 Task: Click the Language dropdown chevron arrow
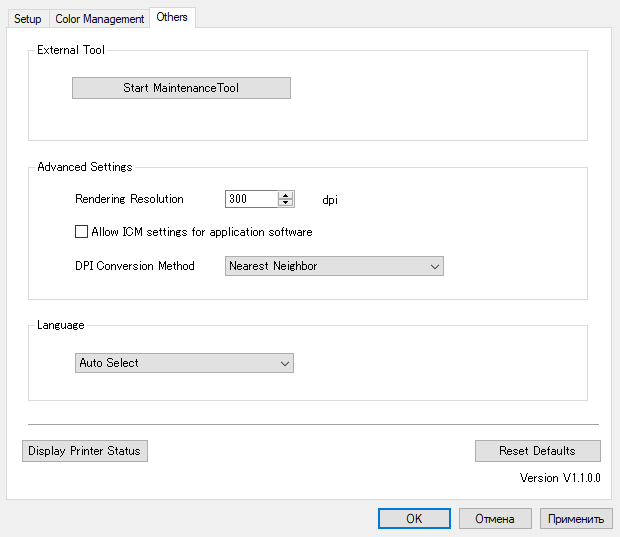(x=285, y=363)
